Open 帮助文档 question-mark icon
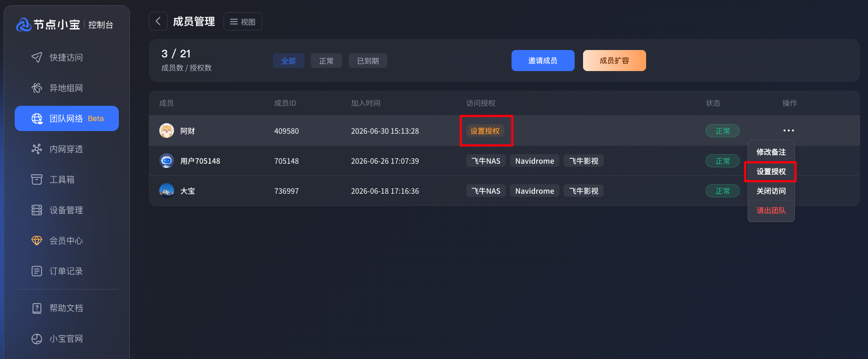This screenshot has width=868, height=359. tap(37, 308)
